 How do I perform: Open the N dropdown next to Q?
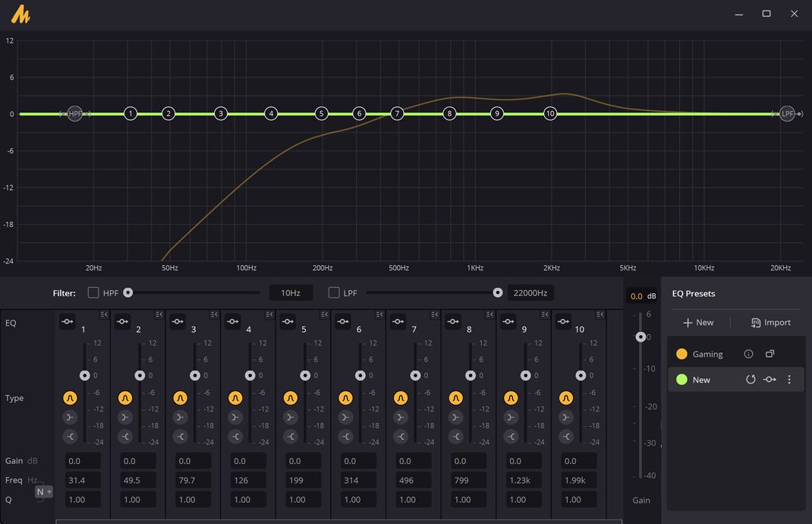pos(43,492)
